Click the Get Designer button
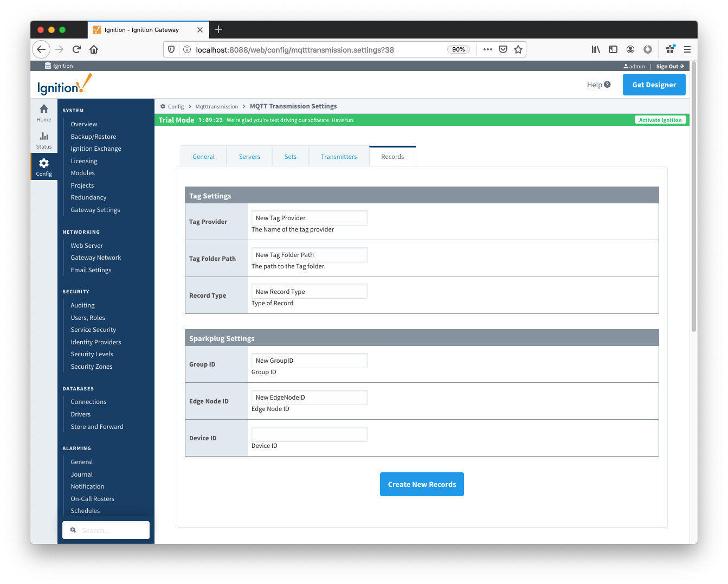 click(654, 85)
